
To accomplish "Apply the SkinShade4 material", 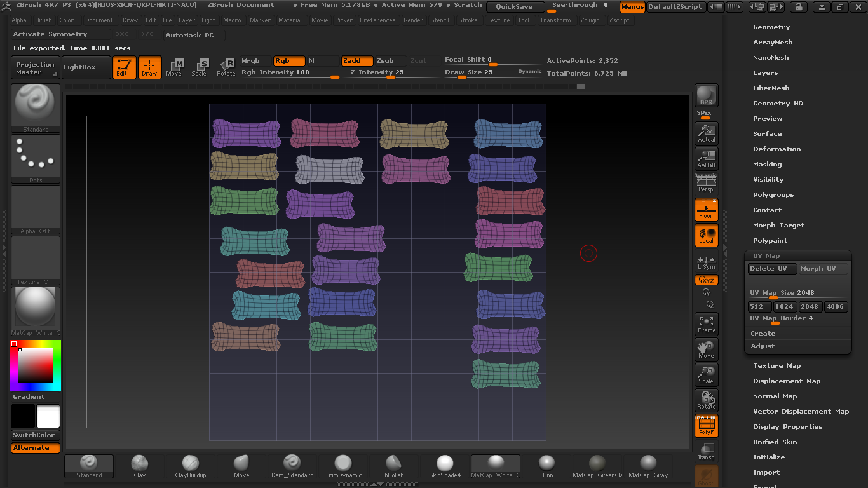I will click(x=445, y=466).
